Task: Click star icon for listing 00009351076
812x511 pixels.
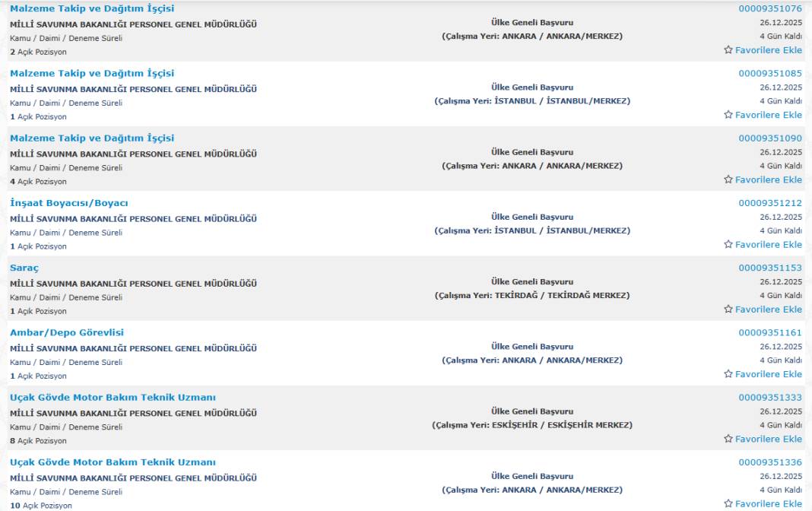Action: 728,50
